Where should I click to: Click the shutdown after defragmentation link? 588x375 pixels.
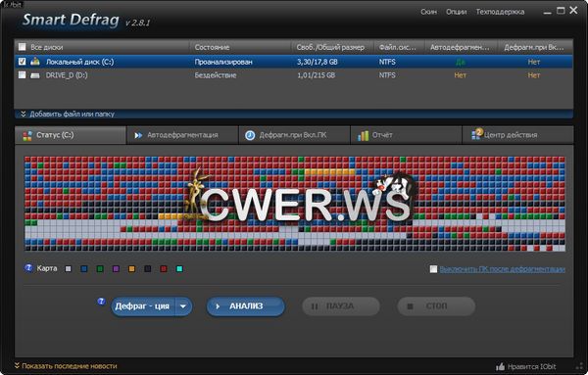tap(503, 269)
